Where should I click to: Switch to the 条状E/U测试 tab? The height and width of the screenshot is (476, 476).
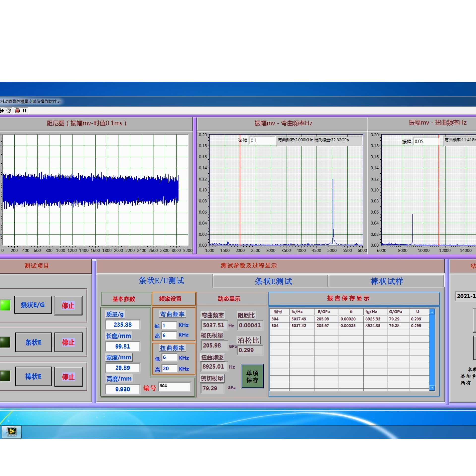[161, 281]
